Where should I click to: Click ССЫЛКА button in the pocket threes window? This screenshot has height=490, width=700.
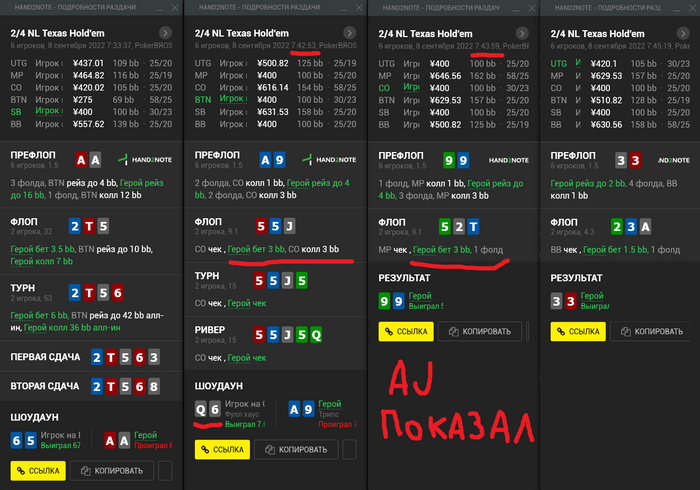tap(578, 332)
